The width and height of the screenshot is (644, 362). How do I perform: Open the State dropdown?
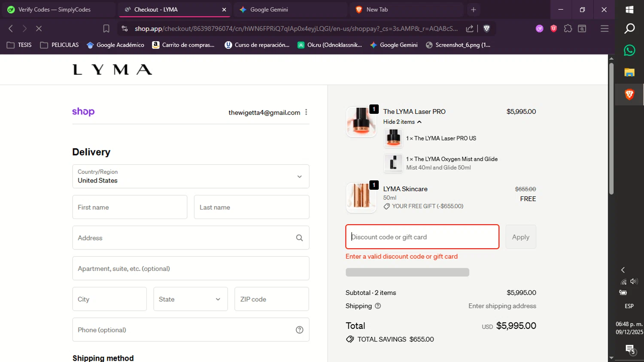coord(190,299)
